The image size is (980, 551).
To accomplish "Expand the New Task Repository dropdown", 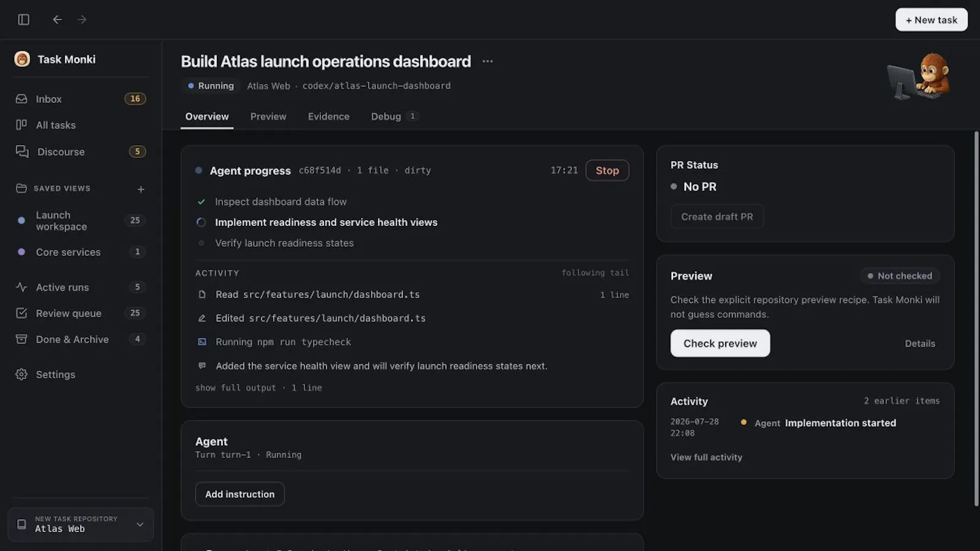I will [140, 524].
